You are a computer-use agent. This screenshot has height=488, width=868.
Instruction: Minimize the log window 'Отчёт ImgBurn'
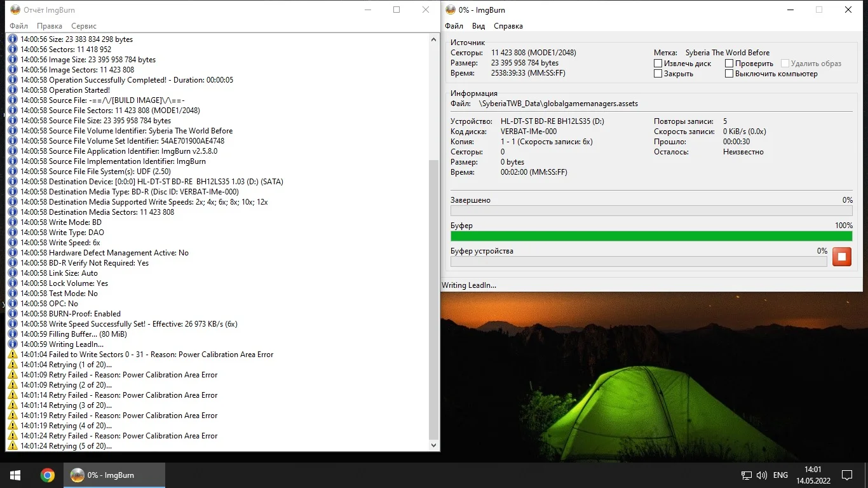pyautogui.click(x=367, y=10)
